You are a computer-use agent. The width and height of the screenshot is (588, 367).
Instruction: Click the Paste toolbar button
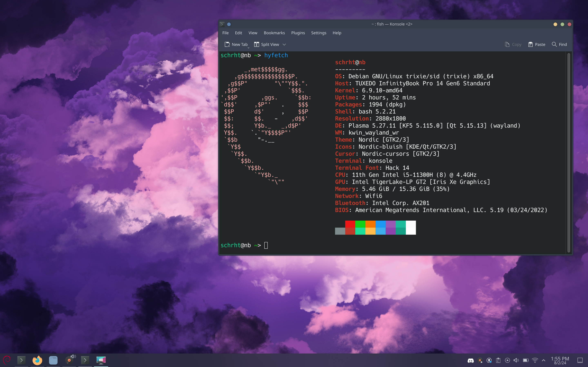click(x=537, y=44)
